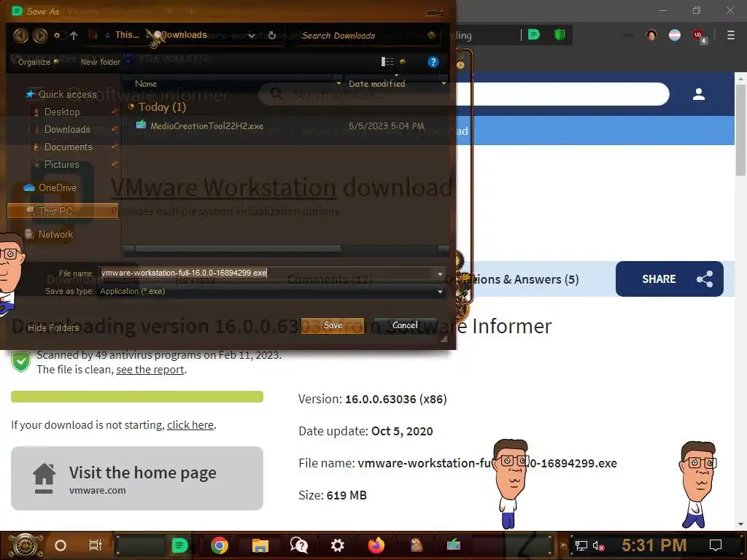This screenshot has height=560, width=747.
Task: Go up one folder level
Action: coord(74,35)
